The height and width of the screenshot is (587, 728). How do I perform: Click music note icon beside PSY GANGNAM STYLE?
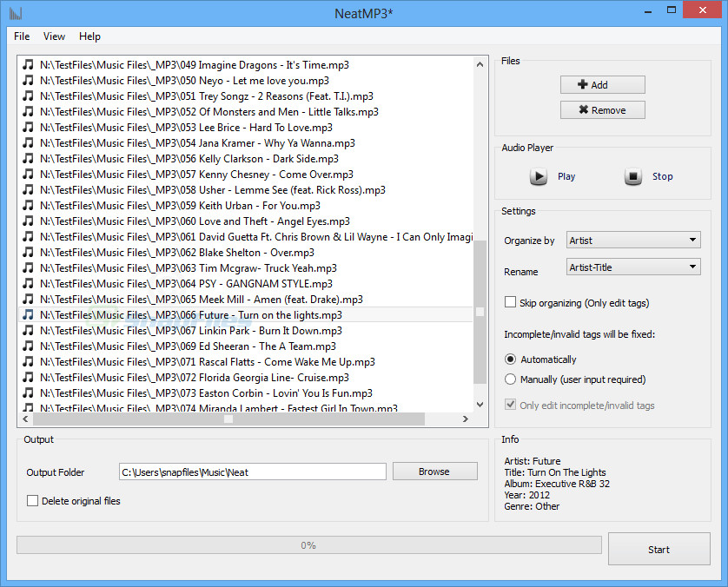(29, 284)
